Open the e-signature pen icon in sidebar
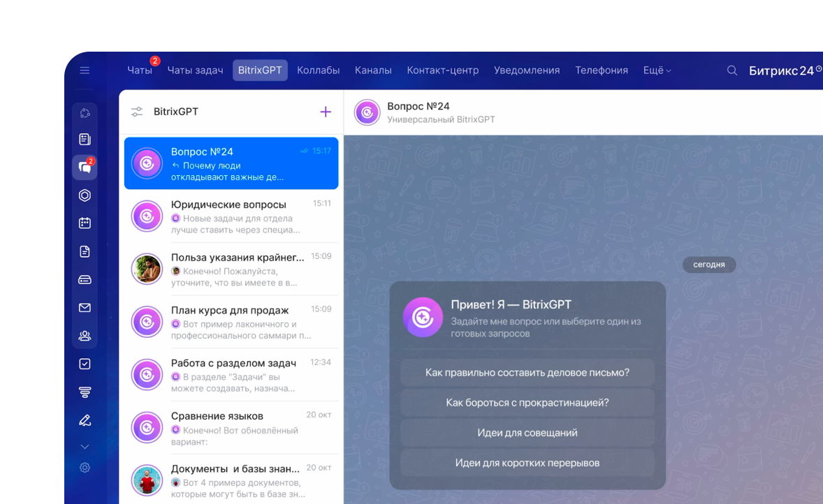The height and width of the screenshot is (504, 823). [x=85, y=420]
